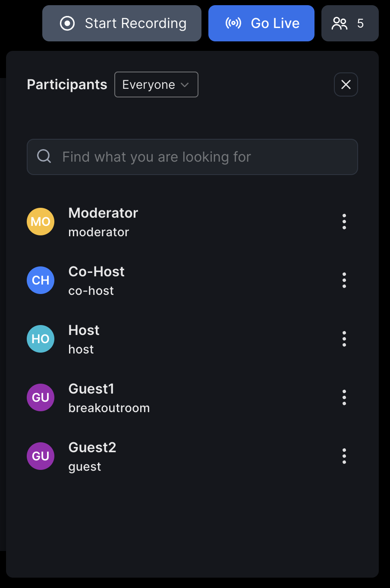
Task: Click the blue CH avatar
Action: pos(41,280)
